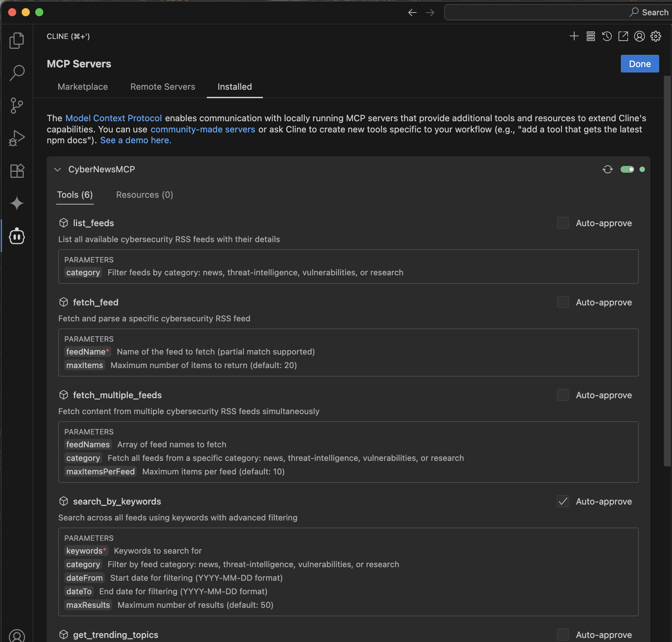Image resolution: width=672 pixels, height=642 pixels.
Task: Open Cline settings with the gear icon
Action: [x=655, y=36]
